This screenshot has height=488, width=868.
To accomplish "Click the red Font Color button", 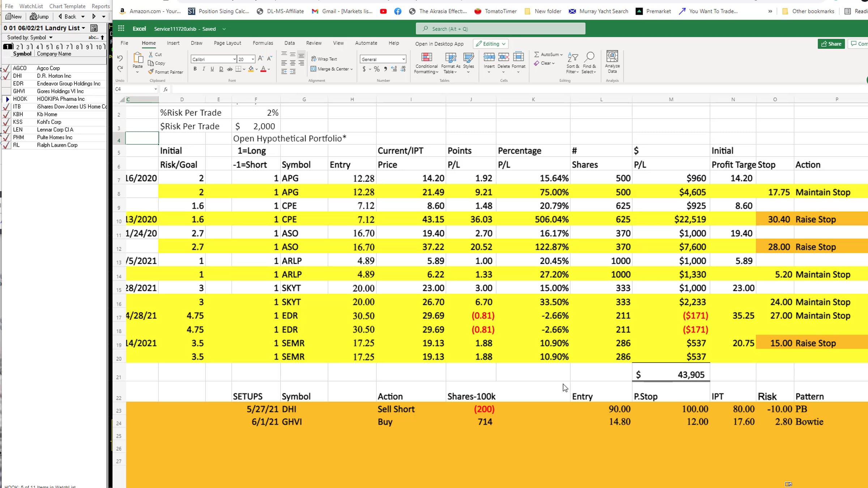I will (263, 69).
